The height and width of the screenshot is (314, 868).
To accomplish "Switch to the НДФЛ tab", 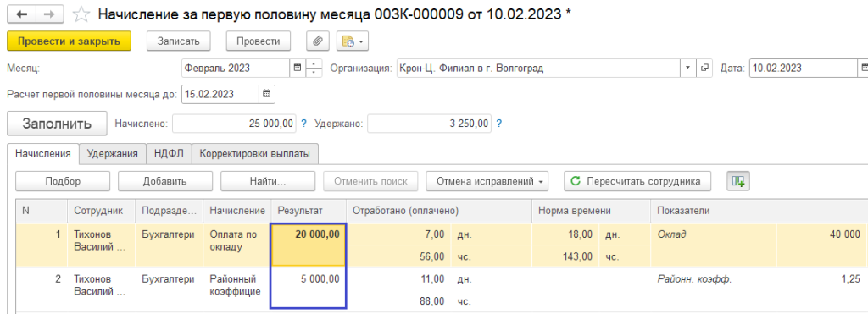I will pyautogui.click(x=169, y=154).
